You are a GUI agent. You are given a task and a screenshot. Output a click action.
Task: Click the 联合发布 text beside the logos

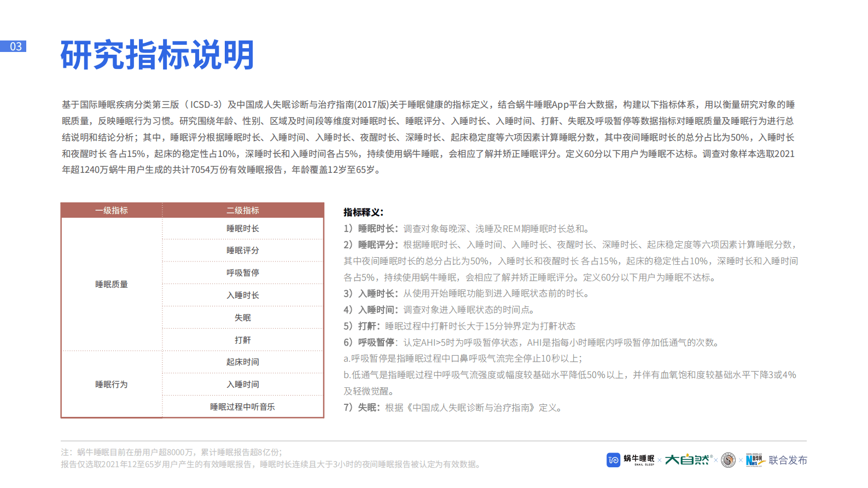click(788, 460)
